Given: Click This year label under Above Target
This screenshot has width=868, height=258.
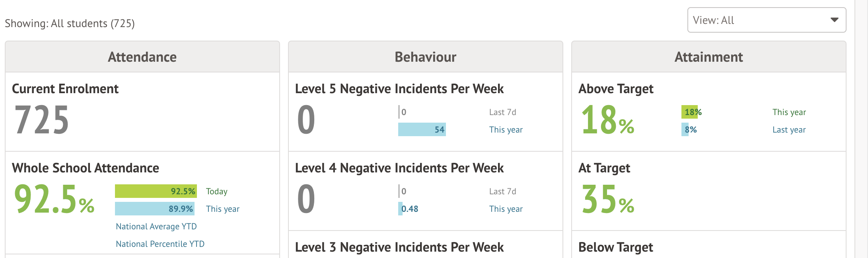Looking at the screenshot, I should (x=789, y=112).
